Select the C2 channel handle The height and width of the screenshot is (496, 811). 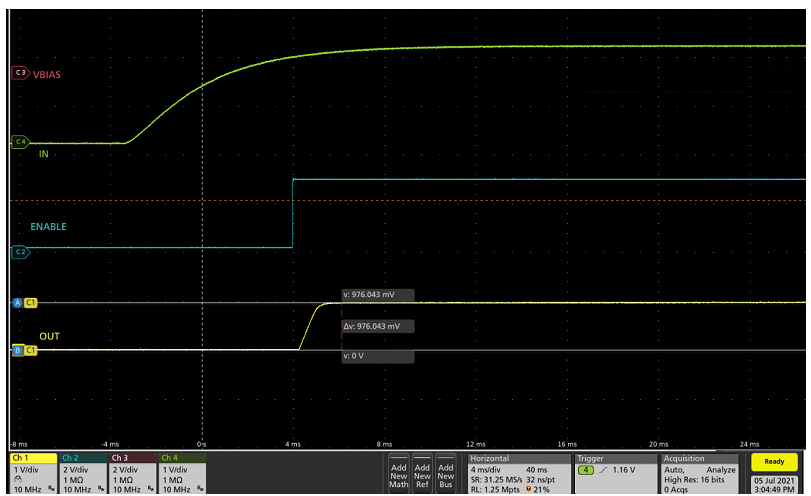click(x=20, y=252)
